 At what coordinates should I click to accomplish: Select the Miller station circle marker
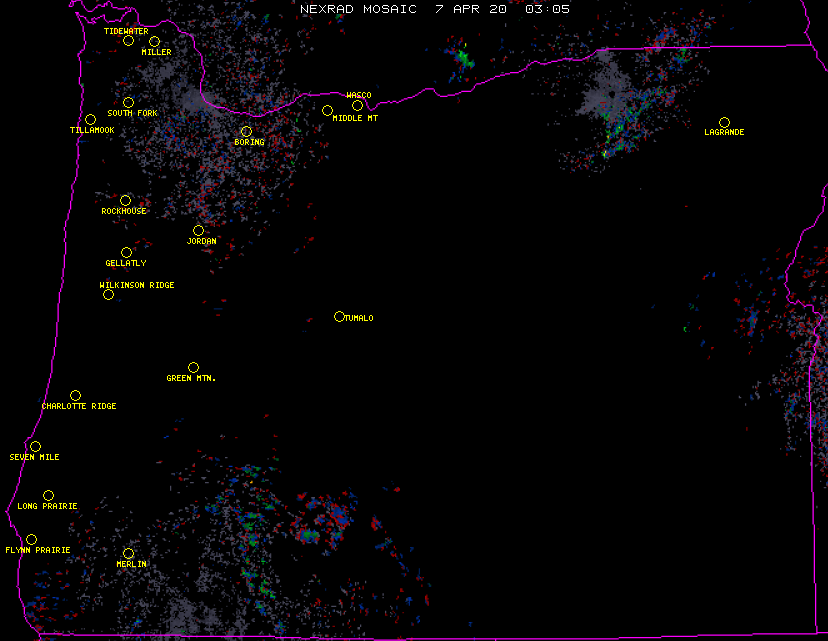click(x=154, y=42)
